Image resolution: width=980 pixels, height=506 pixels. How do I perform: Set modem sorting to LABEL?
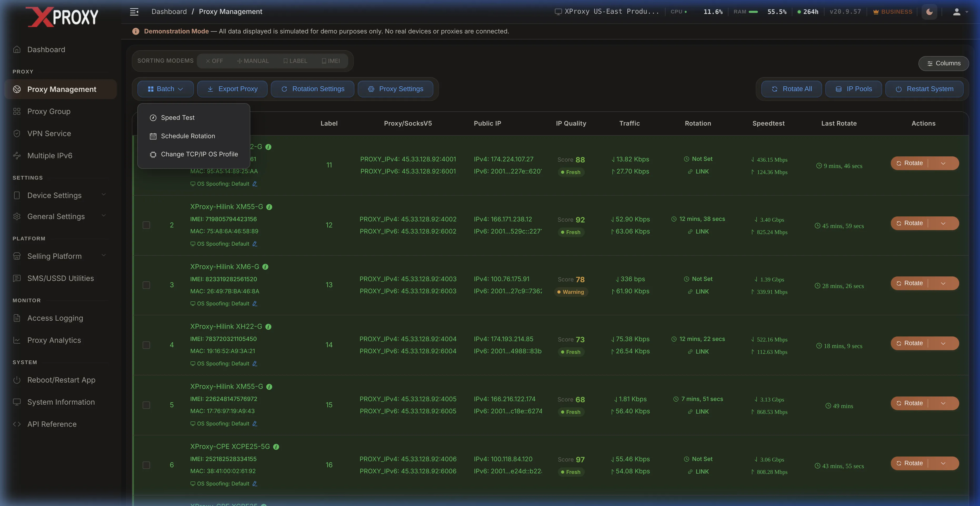(x=295, y=61)
